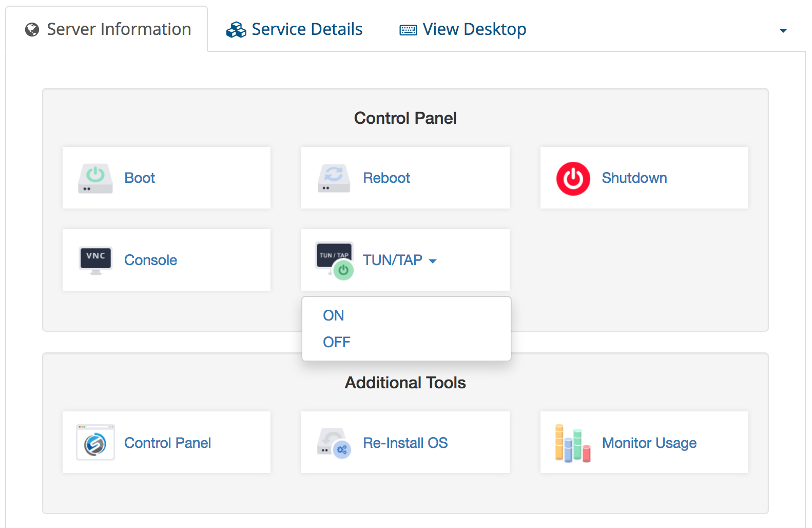Click the Service Details cubes icon
Viewport: 812px width, 528px height.
click(236, 30)
